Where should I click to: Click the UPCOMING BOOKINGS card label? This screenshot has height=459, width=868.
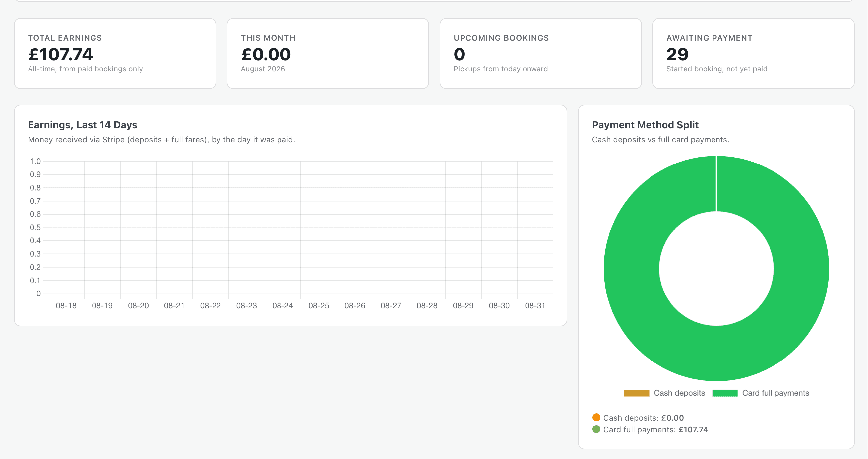501,38
